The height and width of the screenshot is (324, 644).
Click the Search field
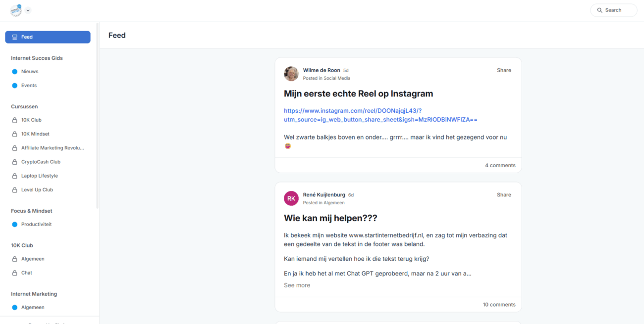click(x=613, y=10)
